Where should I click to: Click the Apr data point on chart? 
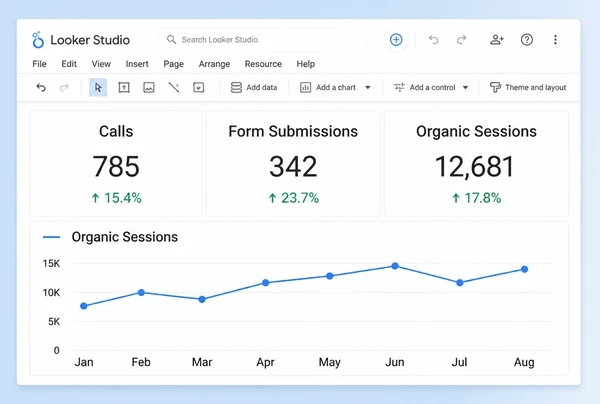tap(266, 283)
